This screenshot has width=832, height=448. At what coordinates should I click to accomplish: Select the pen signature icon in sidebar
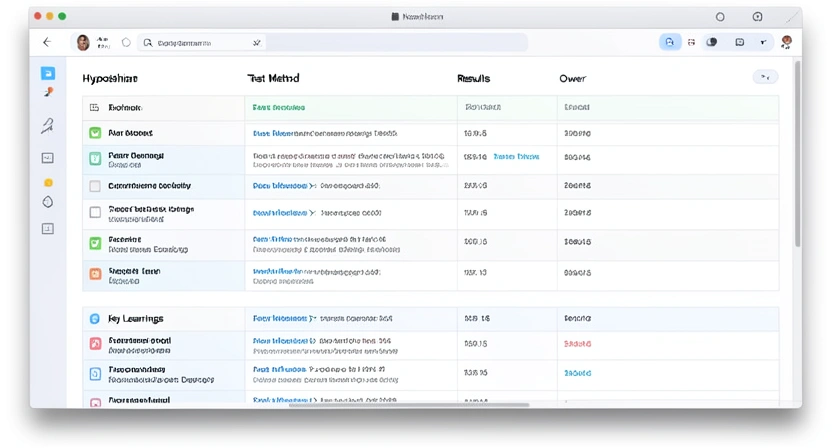pyautogui.click(x=48, y=126)
